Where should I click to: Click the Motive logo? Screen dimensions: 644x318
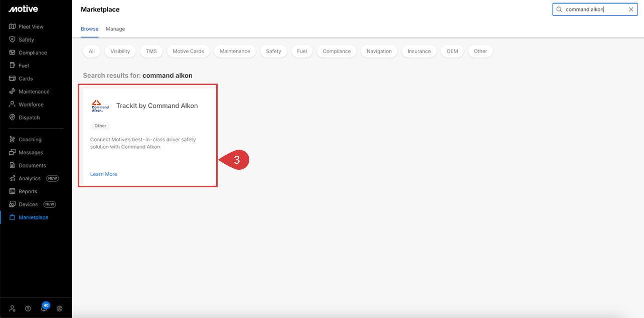(x=23, y=9)
